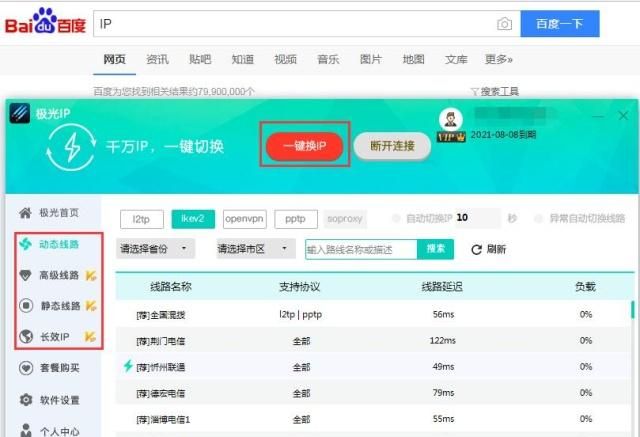This screenshot has width=640, height=437.
Task: Sort by 支持协议 column header
Action: point(299,286)
